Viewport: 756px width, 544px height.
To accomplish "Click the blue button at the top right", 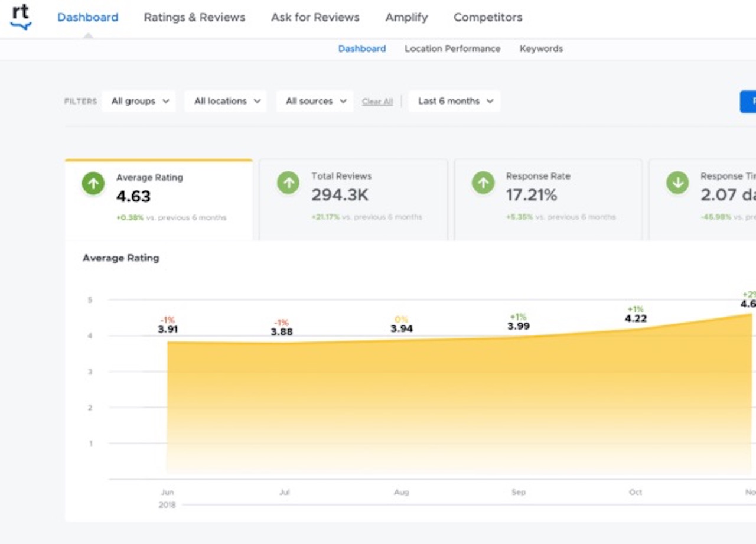I will 749,101.
